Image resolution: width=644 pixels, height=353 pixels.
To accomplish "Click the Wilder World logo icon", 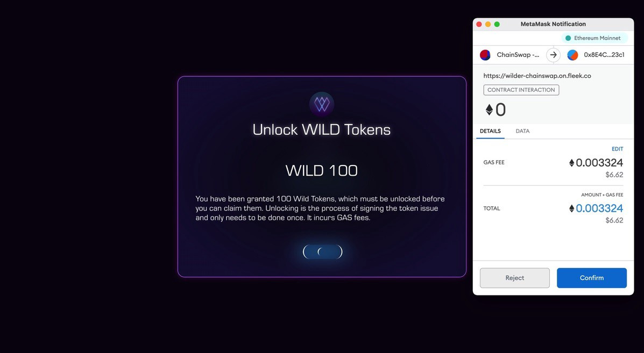I will 322,104.
